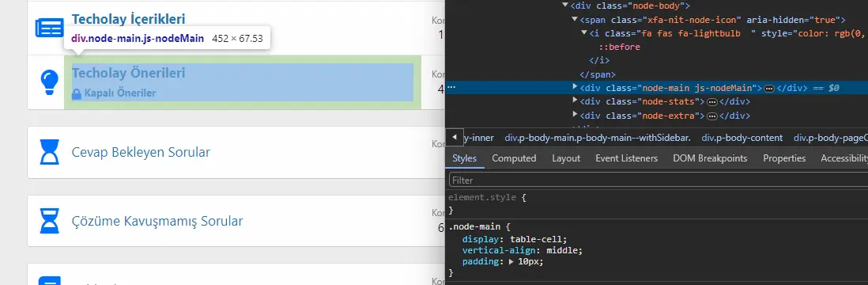Switch to the Computed tab

tap(515, 158)
